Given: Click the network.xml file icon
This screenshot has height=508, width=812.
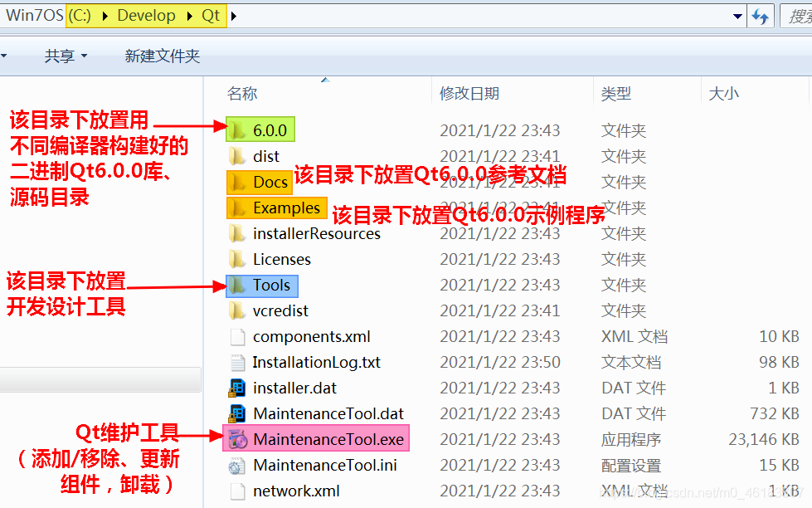Looking at the screenshot, I should 237,491.
